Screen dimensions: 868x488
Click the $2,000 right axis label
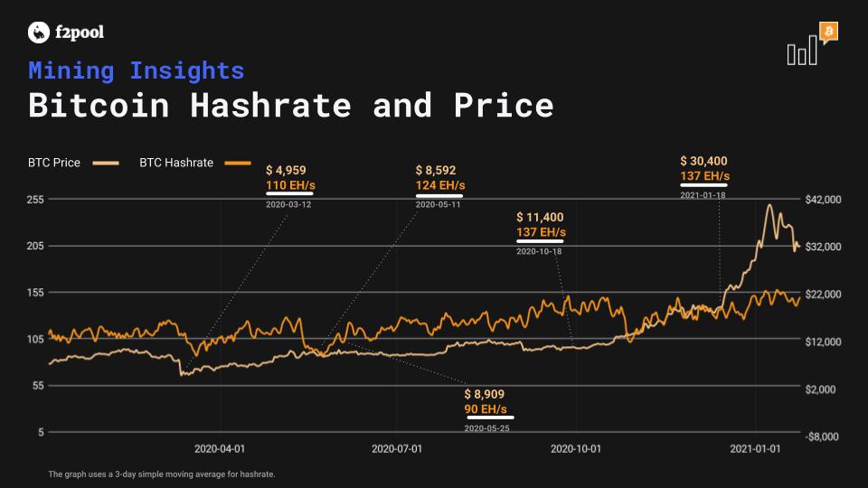click(x=820, y=389)
